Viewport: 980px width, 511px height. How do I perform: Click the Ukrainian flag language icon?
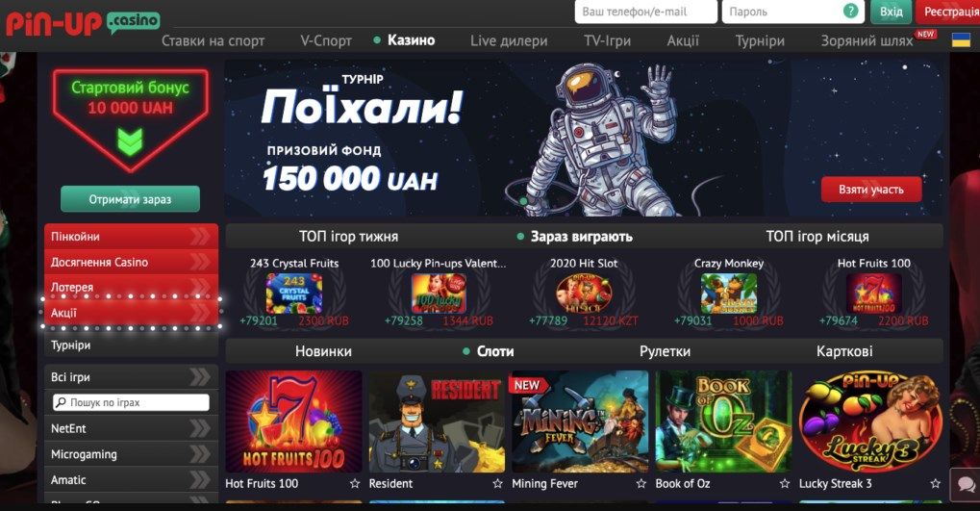click(x=960, y=40)
